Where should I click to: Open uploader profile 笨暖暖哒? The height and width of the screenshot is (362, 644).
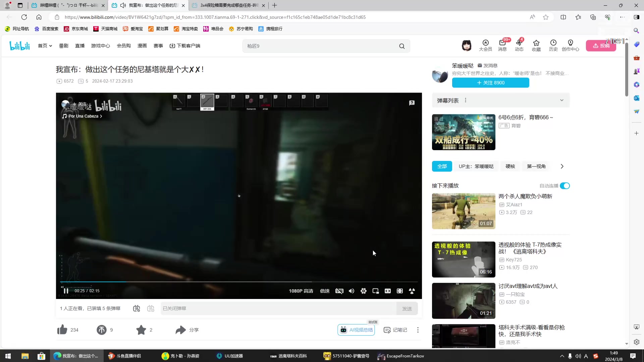[463, 66]
